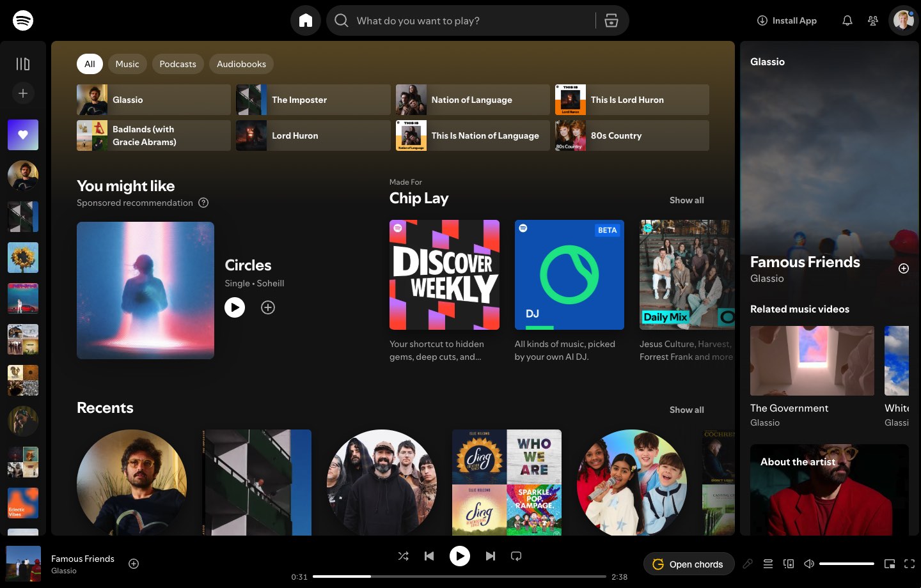This screenshot has height=588, width=921.
Task: Seek within the song progress bar
Action: tap(459, 576)
